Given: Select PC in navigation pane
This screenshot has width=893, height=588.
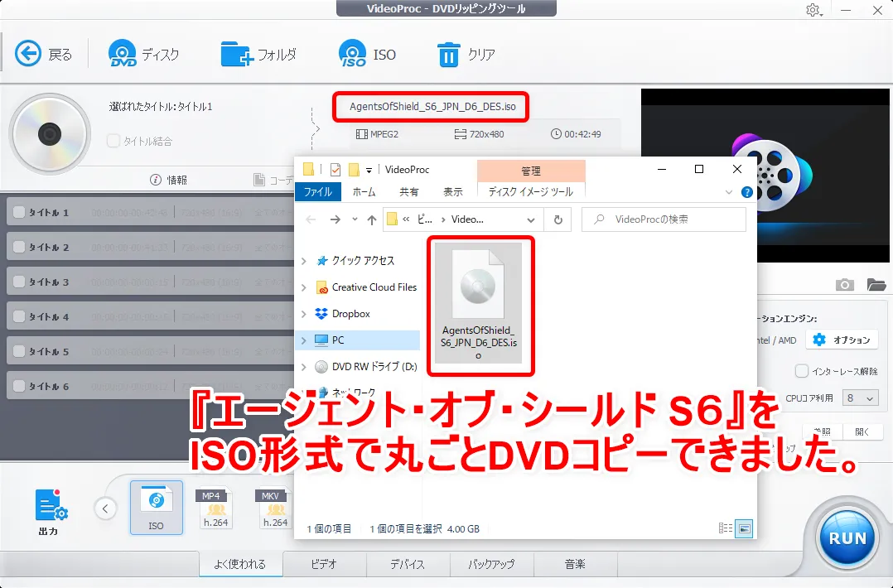Looking at the screenshot, I should (338, 340).
